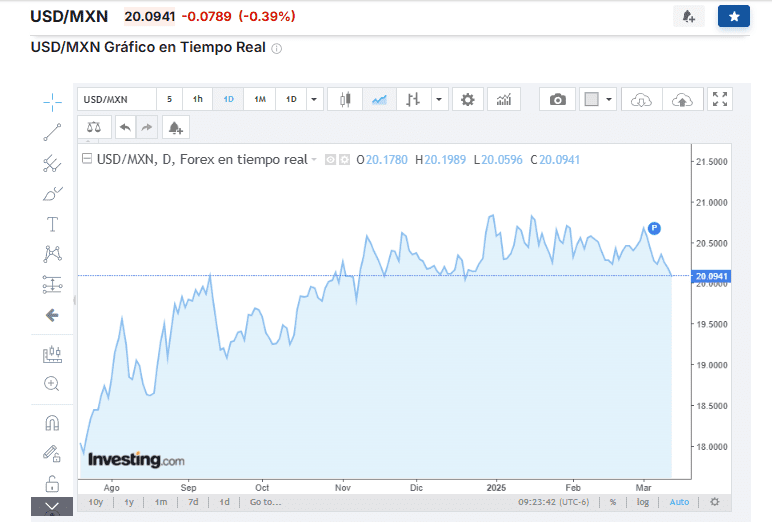The height and width of the screenshot is (522, 772).
Task: Set range to 1y
Action: tap(129, 502)
